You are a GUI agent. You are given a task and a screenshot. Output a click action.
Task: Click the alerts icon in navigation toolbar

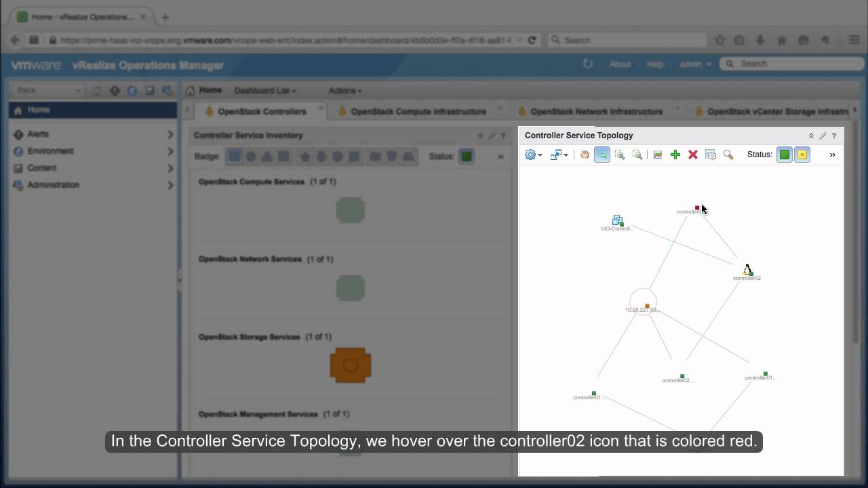coord(115,91)
